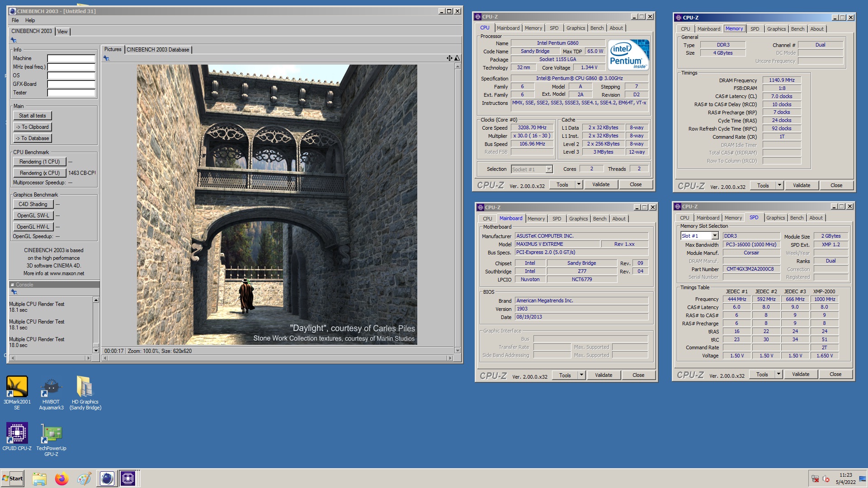Click volume tray icon in taskbar

[826, 479]
